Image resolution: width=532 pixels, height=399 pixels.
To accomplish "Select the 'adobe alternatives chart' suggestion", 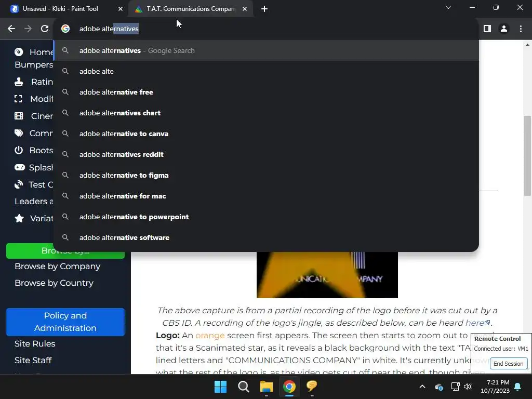I will pos(267,113).
